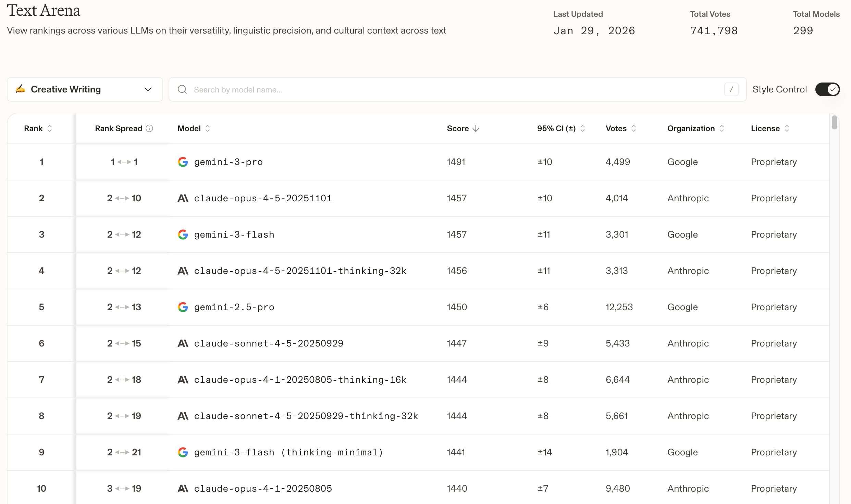Viewport: 851px width, 504px height.
Task: Click the writing hand emoji icon
Action: [x=21, y=89]
